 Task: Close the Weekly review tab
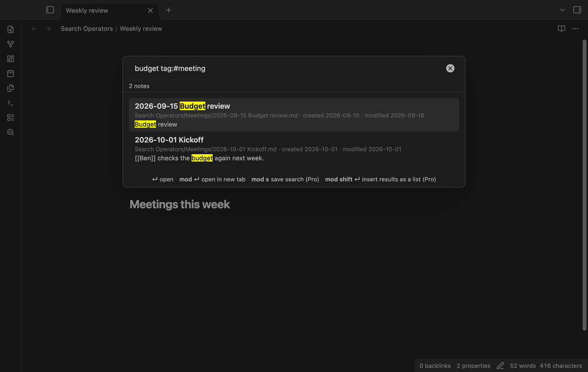[x=150, y=10]
